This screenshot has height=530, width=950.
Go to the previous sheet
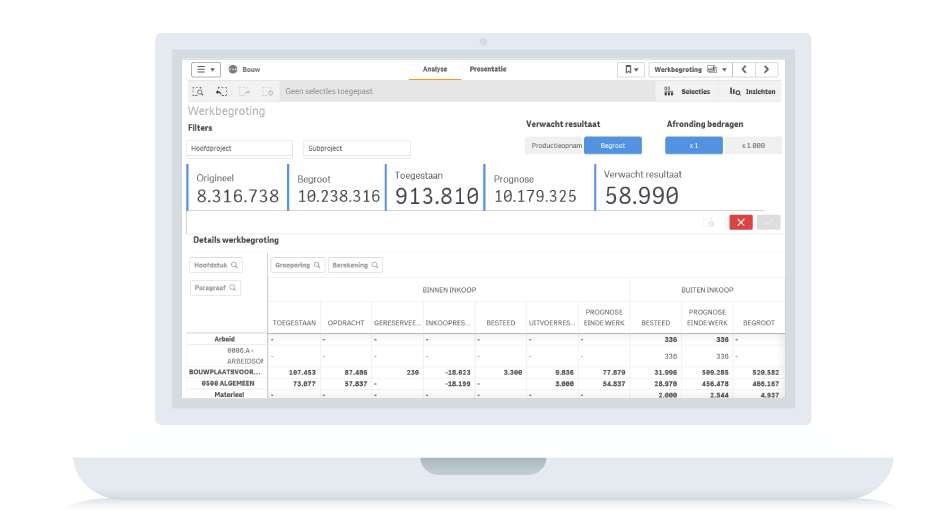click(x=744, y=70)
